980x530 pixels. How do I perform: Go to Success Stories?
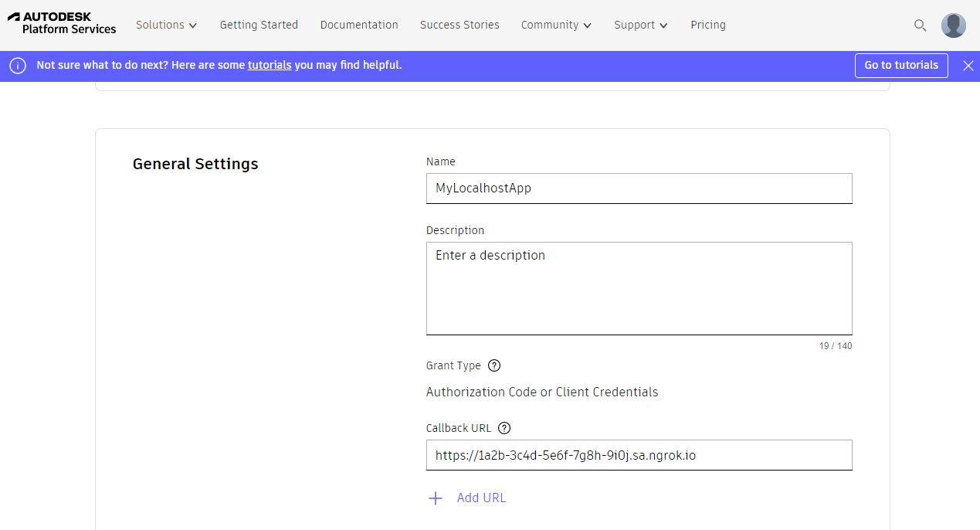(x=459, y=25)
